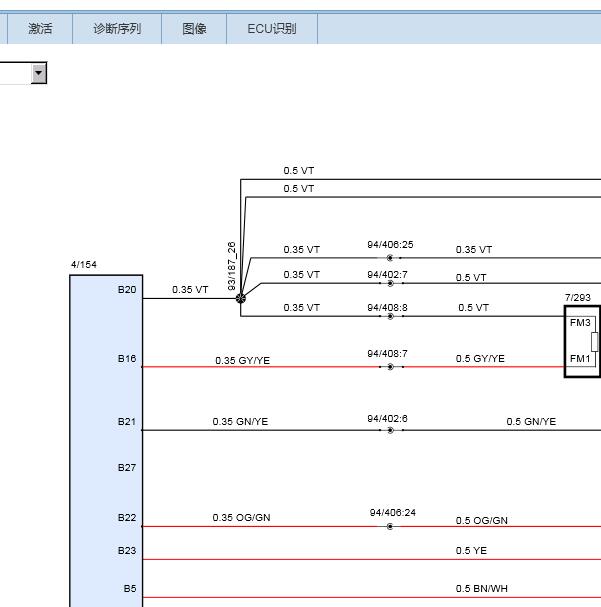Open the 激活 tab

40,29
